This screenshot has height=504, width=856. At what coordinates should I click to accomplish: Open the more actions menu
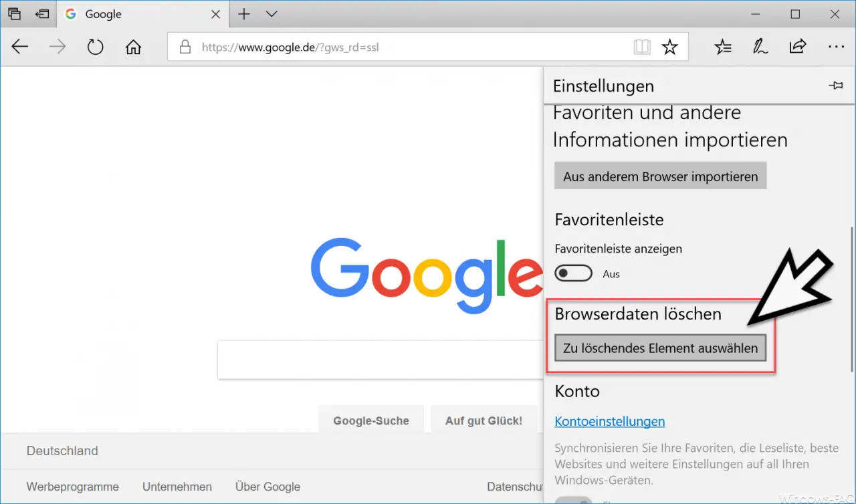[x=836, y=47]
